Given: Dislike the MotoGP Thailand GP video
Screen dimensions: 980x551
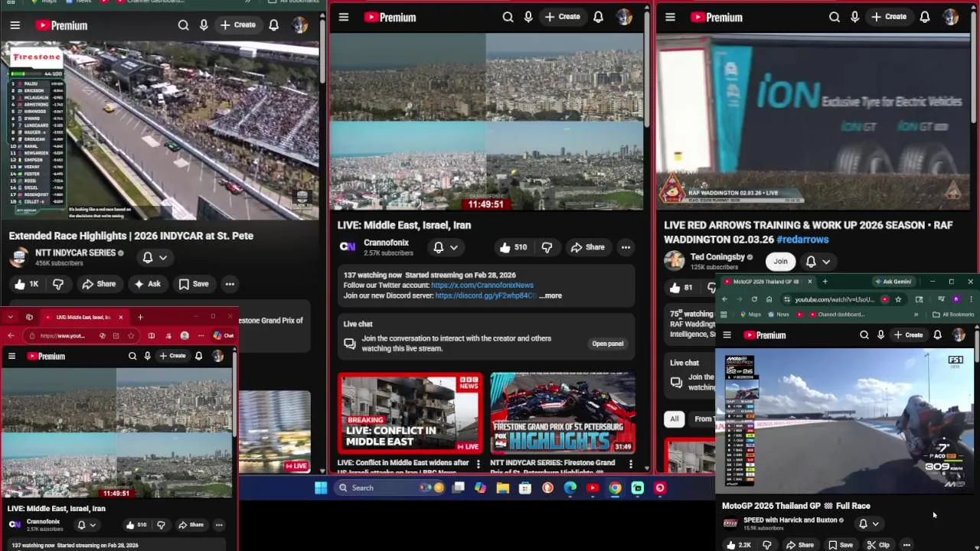Looking at the screenshot, I should pyautogui.click(x=766, y=545).
